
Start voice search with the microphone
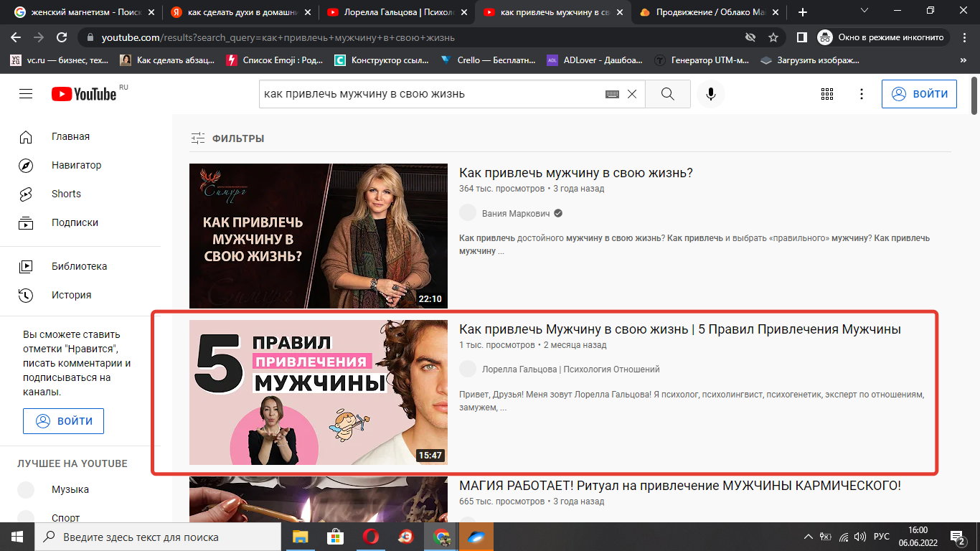click(x=711, y=94)
